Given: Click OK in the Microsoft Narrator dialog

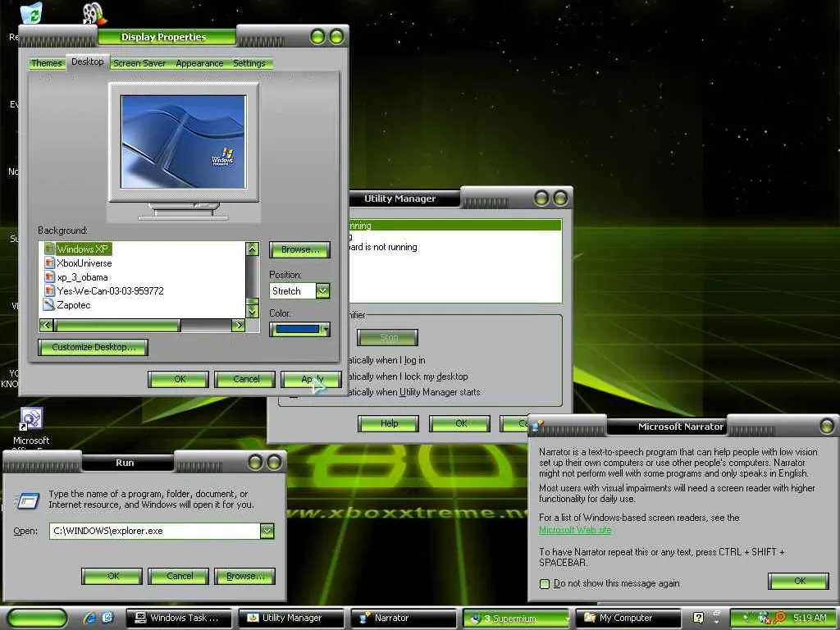Looking at the screenshot, I should pos(799,582).
